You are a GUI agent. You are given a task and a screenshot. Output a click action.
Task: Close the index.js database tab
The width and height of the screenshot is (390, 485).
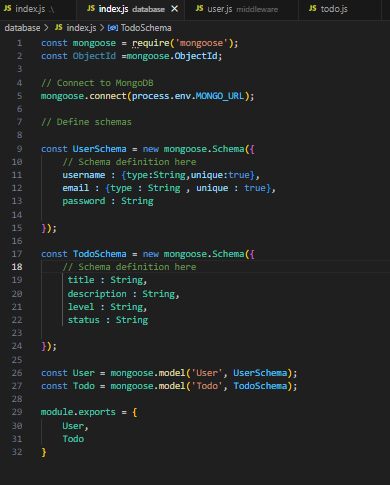pos(174,9)
